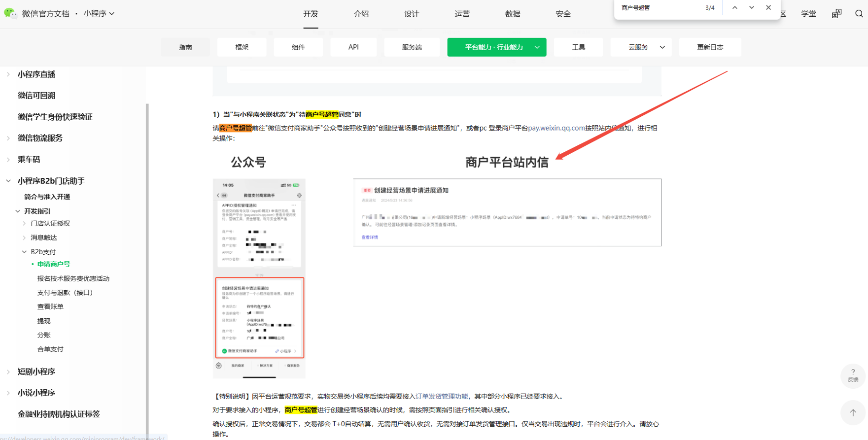Screen dimensions: 868x440
Task: Select 申请商户号 sidebar item
Action: point(54,264)
